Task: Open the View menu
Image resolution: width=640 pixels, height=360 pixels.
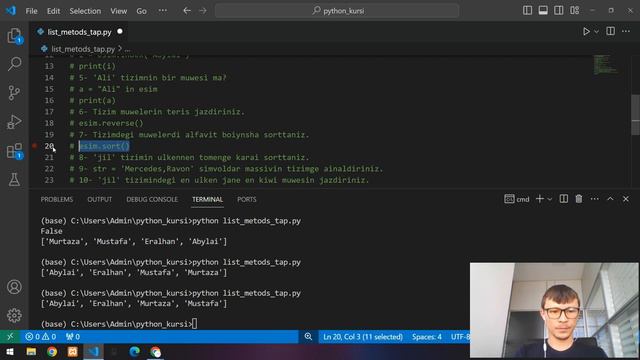Action: (x=118, y=11)
